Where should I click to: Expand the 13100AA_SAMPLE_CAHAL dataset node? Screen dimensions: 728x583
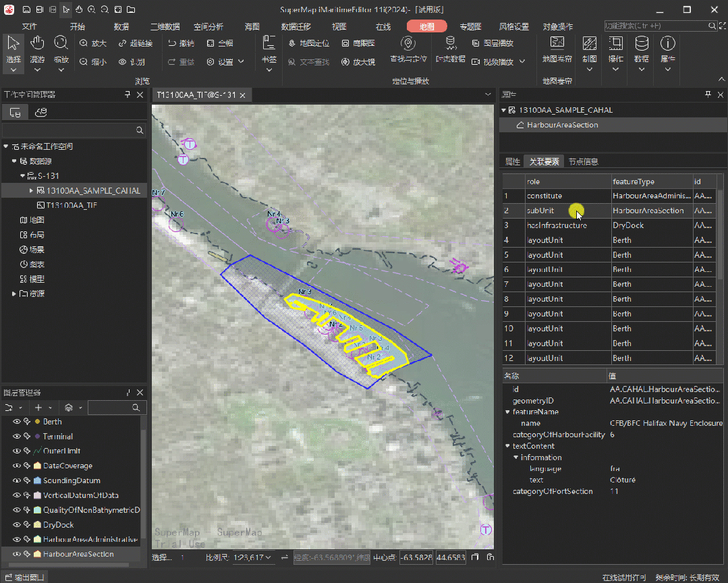tap(30, 191)
